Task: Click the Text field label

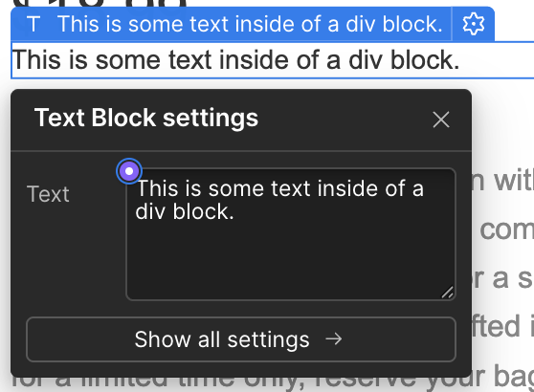Action: point(48,194)
